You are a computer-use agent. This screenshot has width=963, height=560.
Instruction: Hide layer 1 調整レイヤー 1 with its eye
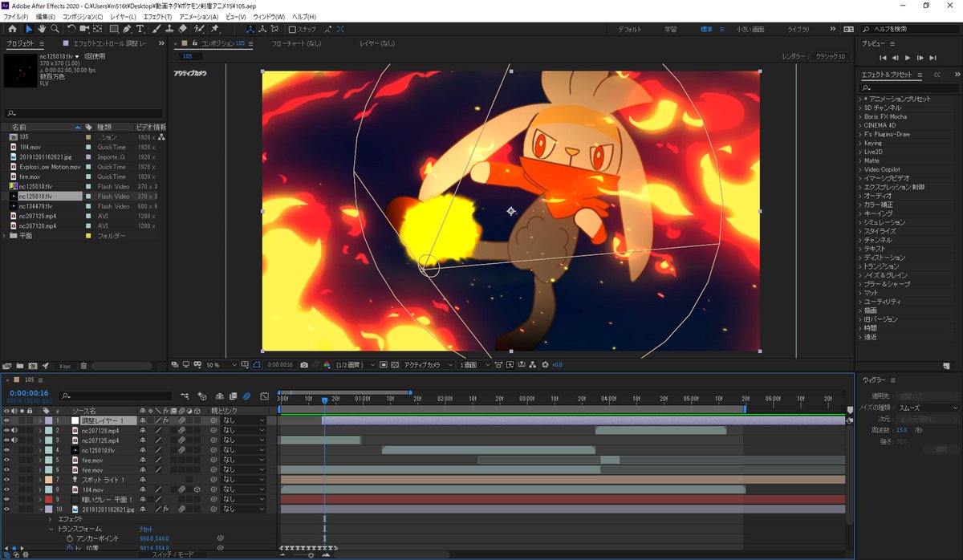point(7,420)
